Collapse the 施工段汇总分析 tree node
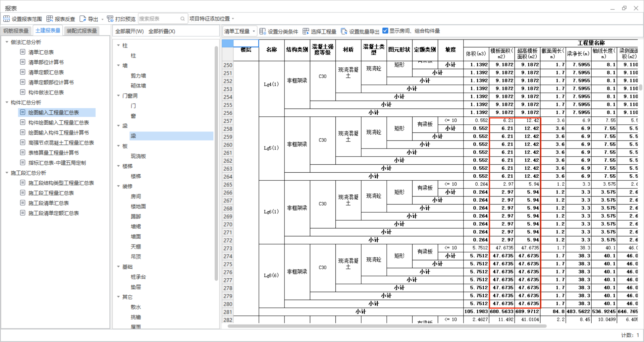Image resolution: width=644 pixels, height=342 pixels. (x=7, y=173)
